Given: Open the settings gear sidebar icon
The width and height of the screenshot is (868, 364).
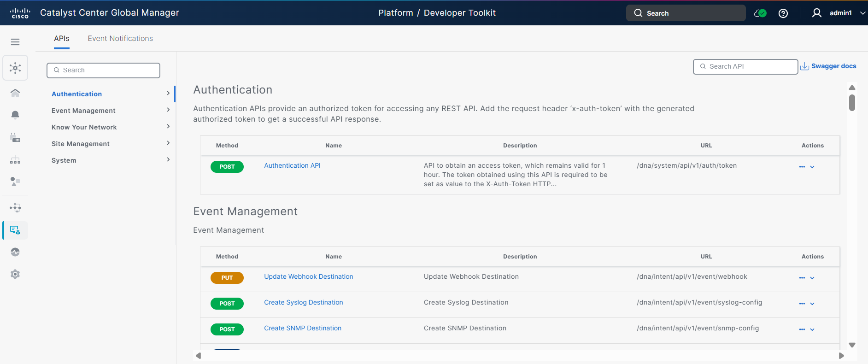Looking at the screenshot, I should (x=15, y=274).
